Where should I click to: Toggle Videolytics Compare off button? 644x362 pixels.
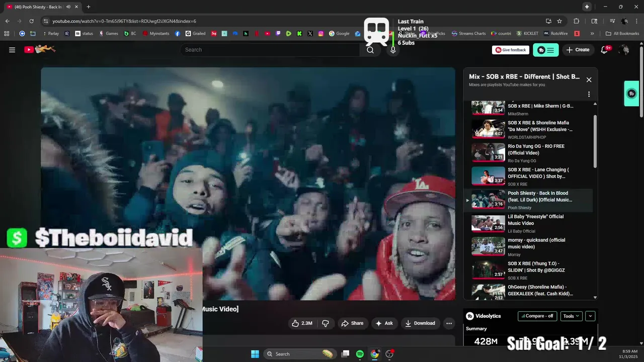coord(537,316)
